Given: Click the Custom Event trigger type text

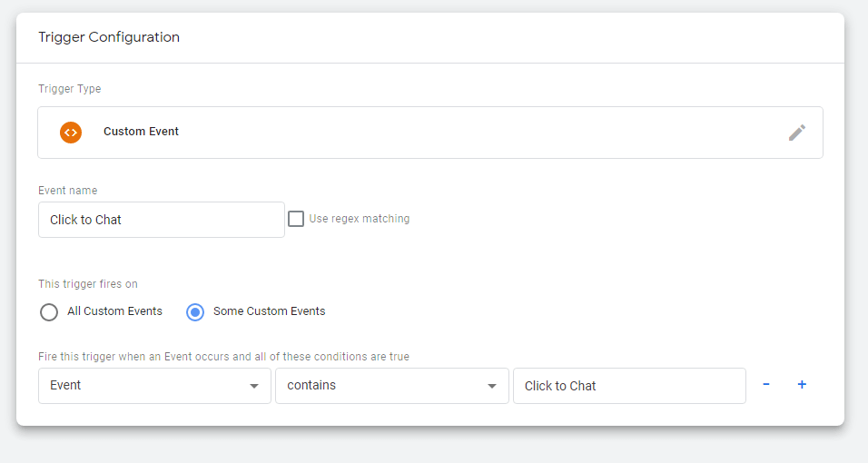Looking at the screenshot, I should pyautogui.click(x=141, y=132).
